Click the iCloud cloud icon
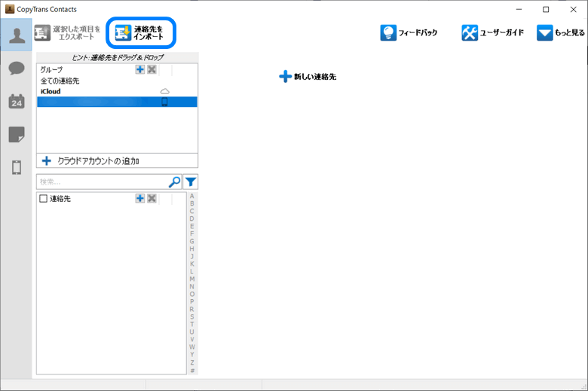Image resolution: width=588 pixels, height=391 pixels. 164,91
